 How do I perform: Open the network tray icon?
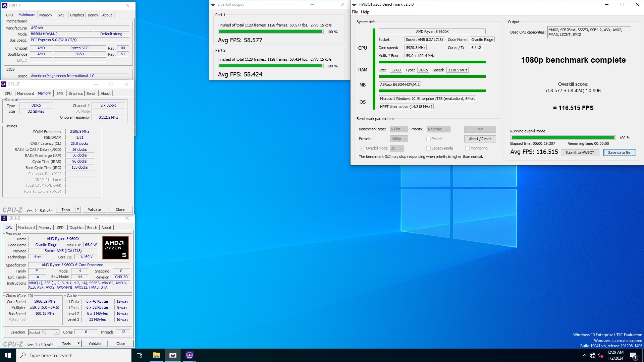592,355
